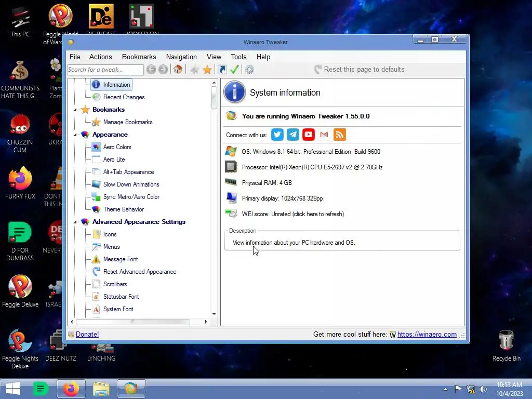The width and height of the screenshot is (532, 399).
Task: Open Firefox from the taskbar
Action: tap(71, 389)
